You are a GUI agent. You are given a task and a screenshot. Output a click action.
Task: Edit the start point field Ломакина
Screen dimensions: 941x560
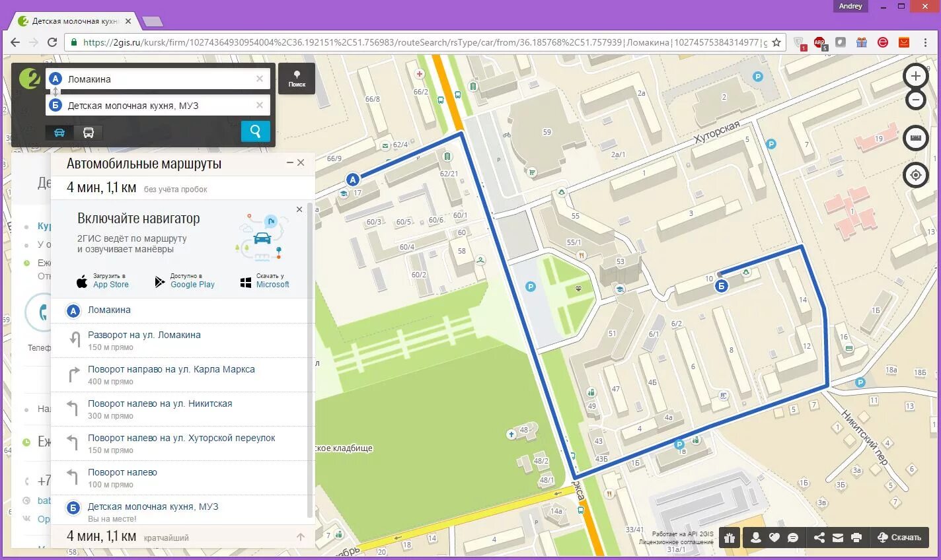[x=159, y=79]
